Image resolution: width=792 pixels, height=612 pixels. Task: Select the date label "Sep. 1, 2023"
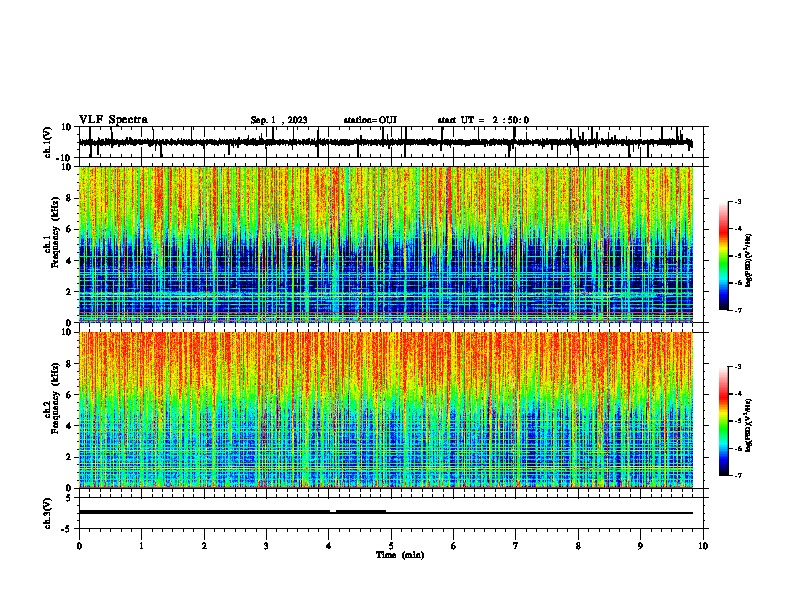(279, 120)
